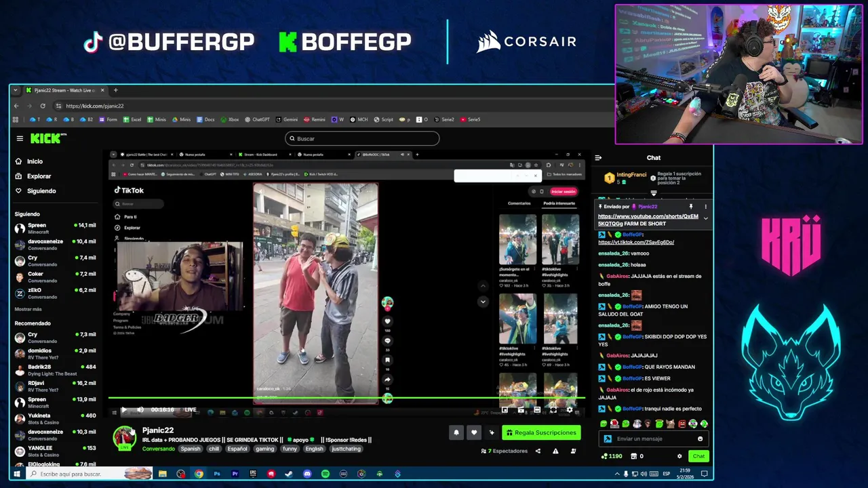Screen dimensions: 868x488
Task: Go back in the browser
Action: pyautogui.click(x=16, y=106)
